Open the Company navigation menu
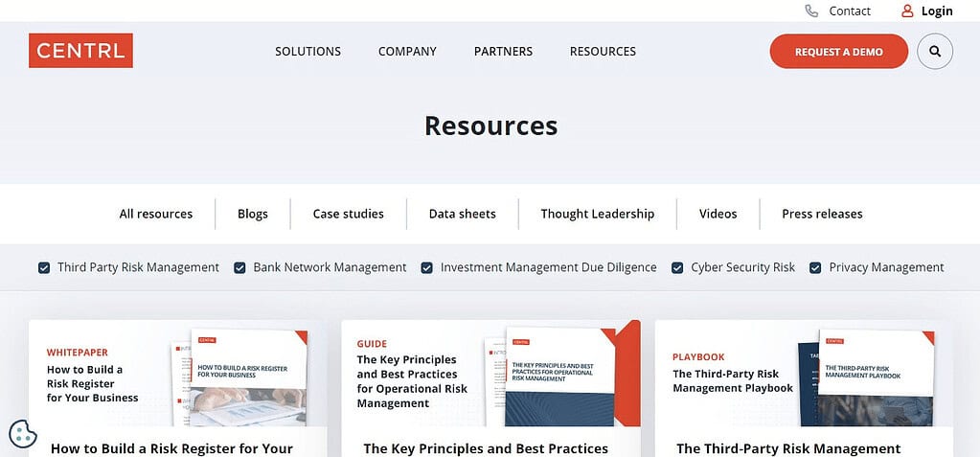Viewport: 980px width, 457px height. 407,52
